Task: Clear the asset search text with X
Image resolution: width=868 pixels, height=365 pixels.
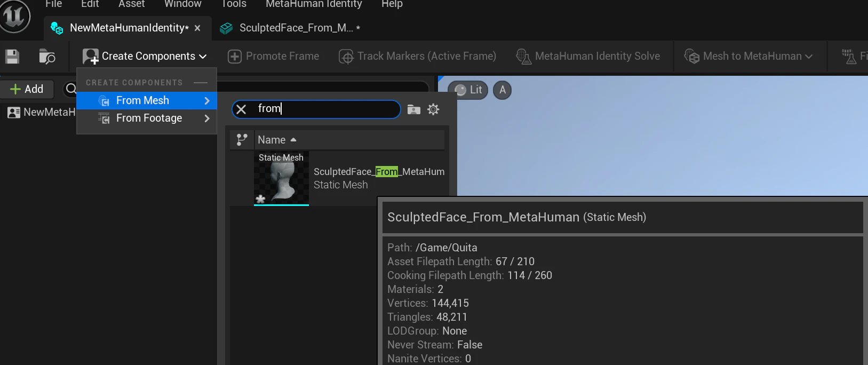Action: 241,109
